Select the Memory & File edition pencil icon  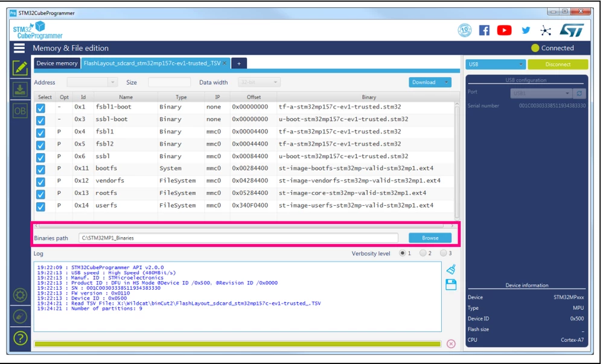point(20,68)
